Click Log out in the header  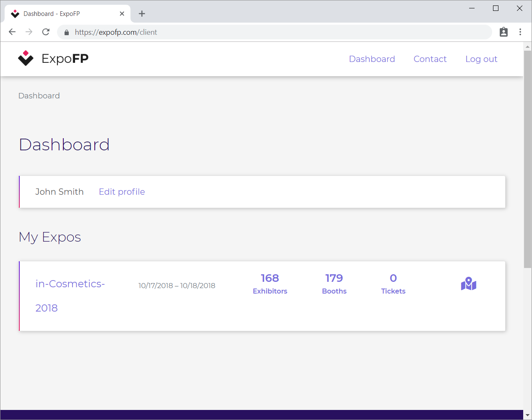[x=481, y=59]
